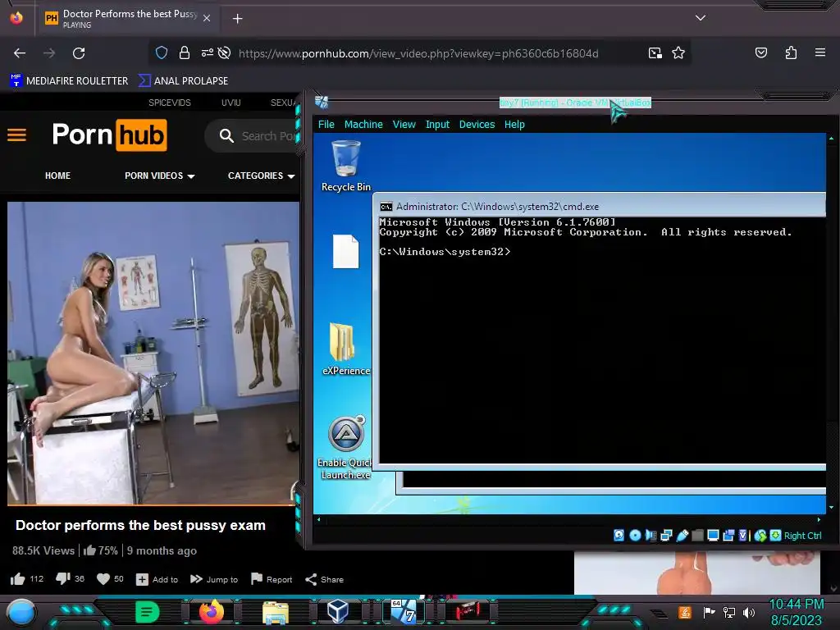This screenshot has height=630, width=840.
Task: Click the SPICEVIDS top link
Action: click(169, 103)
